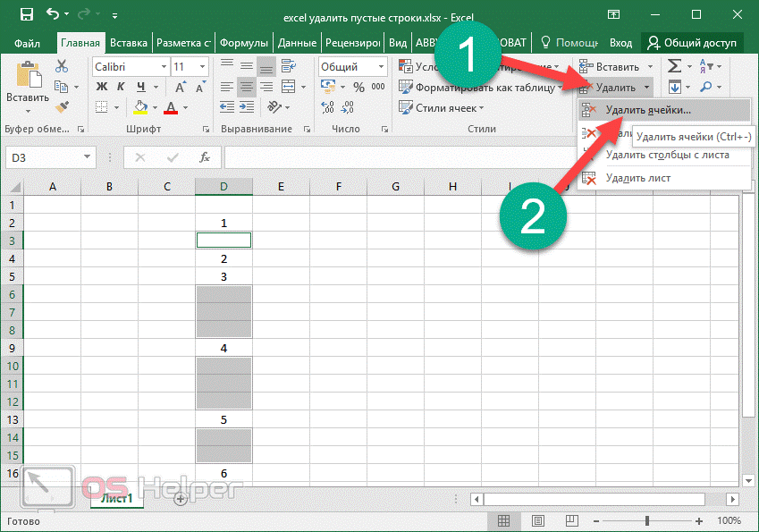Screen dimensions: 759x532
Task: Open the Вставка ribbon tab
Action: [x=128, y=42]
